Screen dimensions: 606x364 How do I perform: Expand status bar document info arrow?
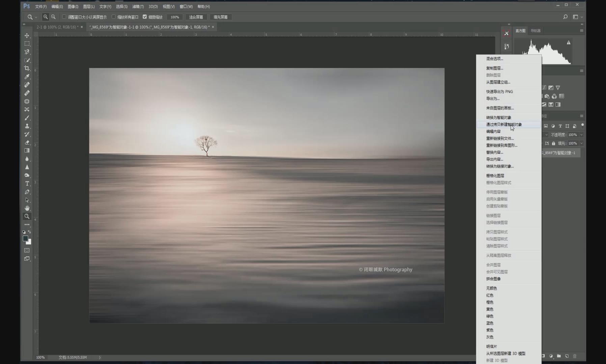pos(100,357)
